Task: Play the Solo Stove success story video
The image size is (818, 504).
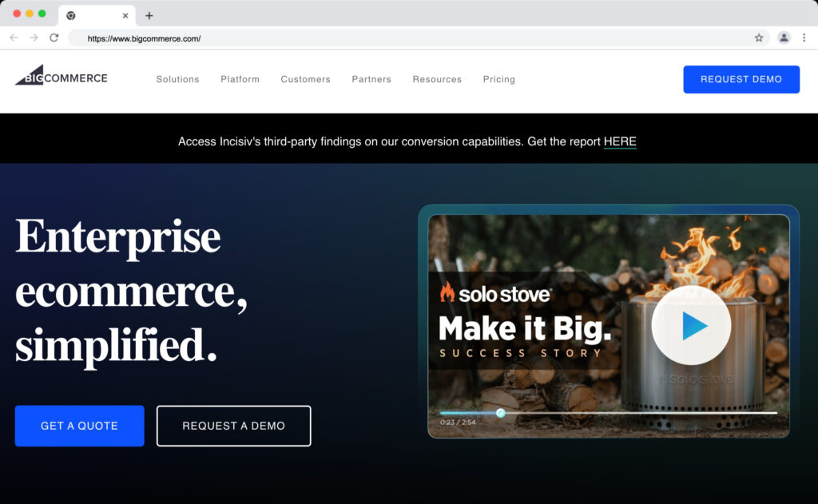Action: click(691, 325)
